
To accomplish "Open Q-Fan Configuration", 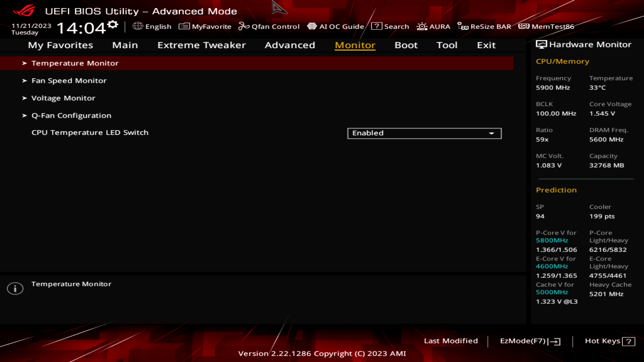I will [71, 115].
